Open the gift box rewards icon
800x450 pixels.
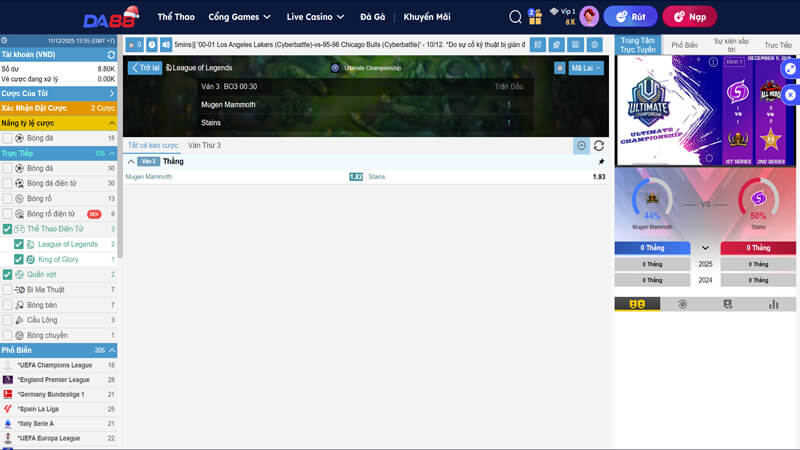[x=535, y=17]
